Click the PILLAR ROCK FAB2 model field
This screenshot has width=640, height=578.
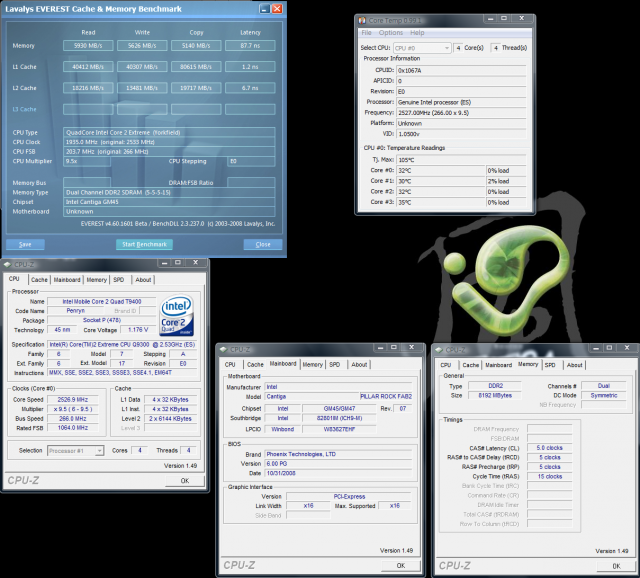click(386, 396)
